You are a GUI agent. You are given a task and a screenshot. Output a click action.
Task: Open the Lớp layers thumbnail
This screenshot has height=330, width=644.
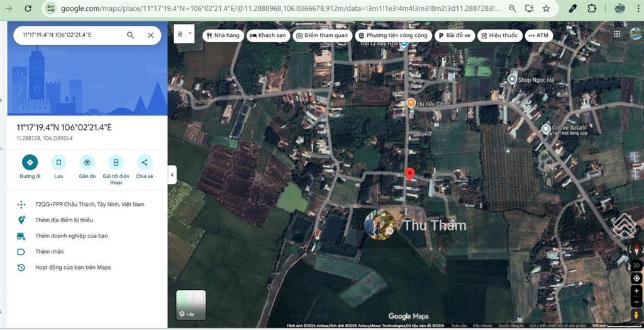pyautogui.click(x=191, y=305)
